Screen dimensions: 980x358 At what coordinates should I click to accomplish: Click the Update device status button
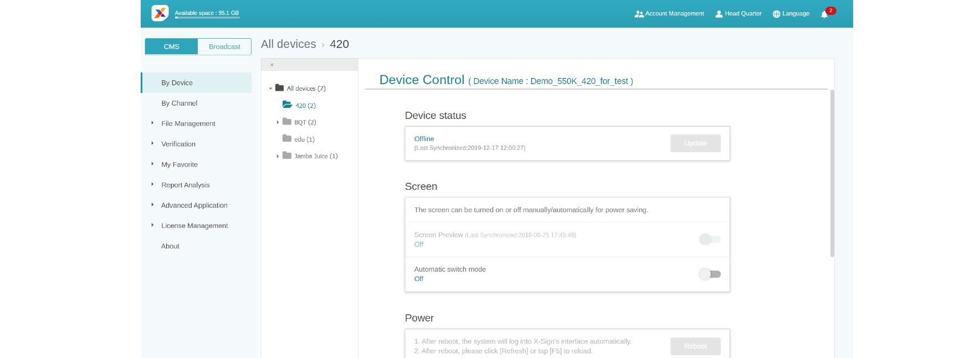[x=695, y=143]
